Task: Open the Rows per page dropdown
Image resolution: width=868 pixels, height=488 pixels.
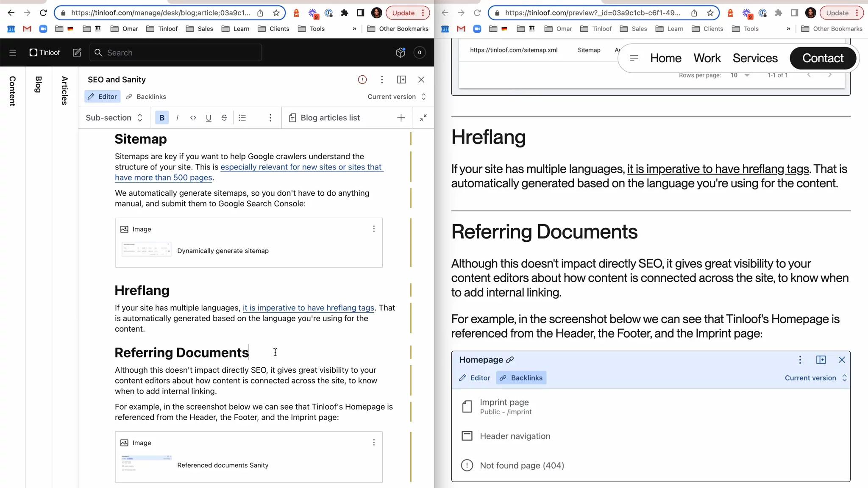Action: [x=740, y=75]
